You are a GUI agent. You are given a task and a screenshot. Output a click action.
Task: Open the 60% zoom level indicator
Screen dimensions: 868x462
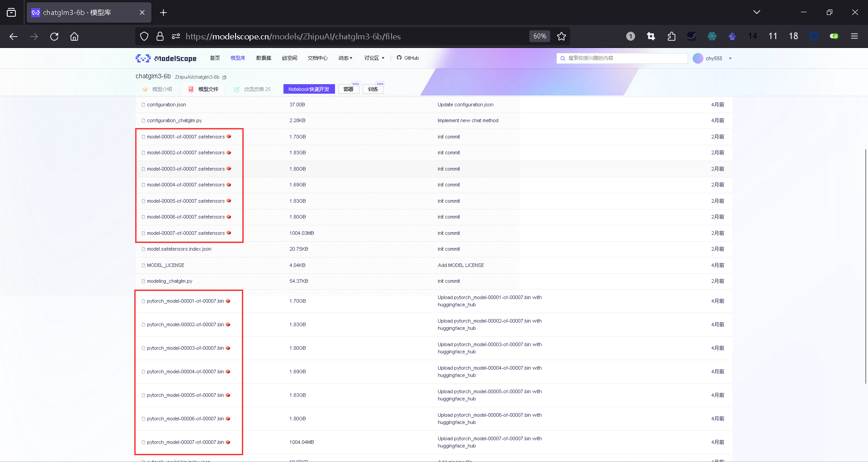(540, 37)
